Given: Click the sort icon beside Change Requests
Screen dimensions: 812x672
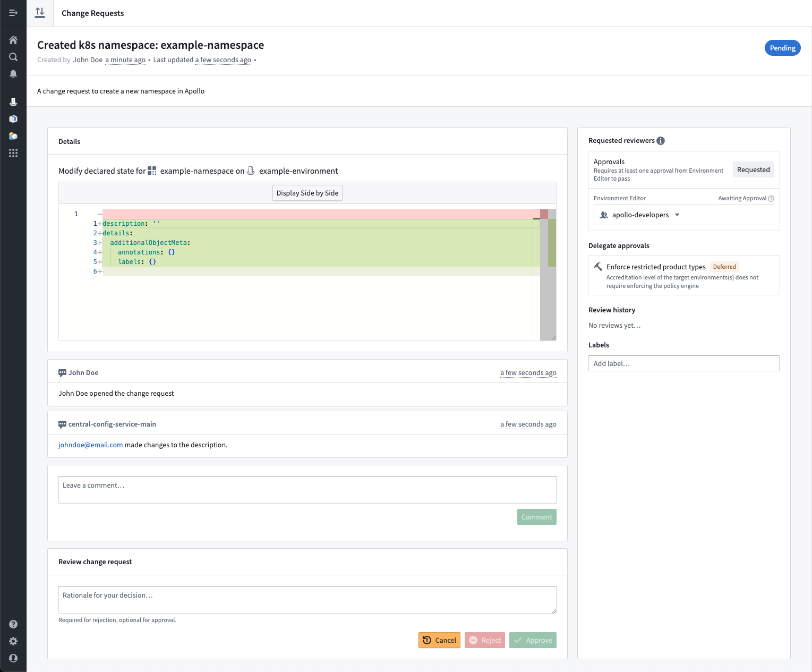Looking at the screenshot, I should [40, 12].
